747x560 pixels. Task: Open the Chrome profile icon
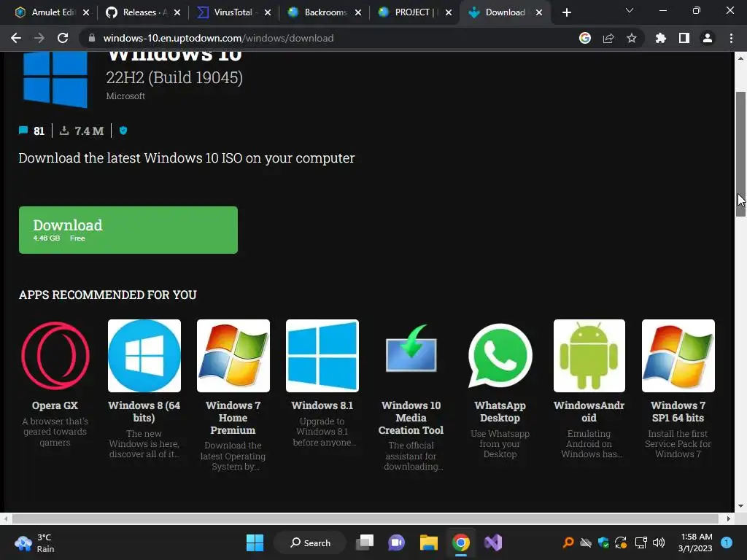point(708,38)
